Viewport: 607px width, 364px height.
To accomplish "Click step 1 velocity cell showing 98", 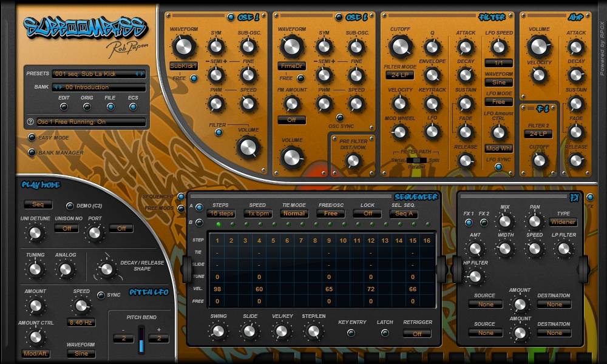I will [x=217, y=289].
